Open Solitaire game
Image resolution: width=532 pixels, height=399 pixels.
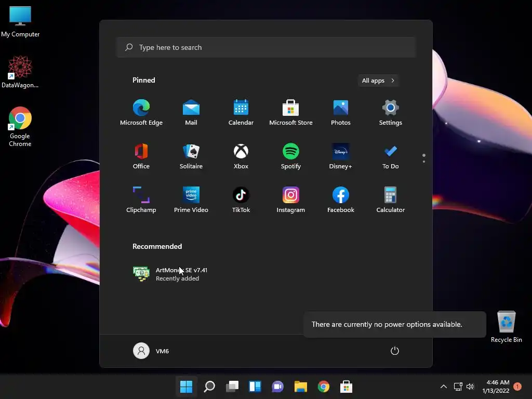[191, 156]
